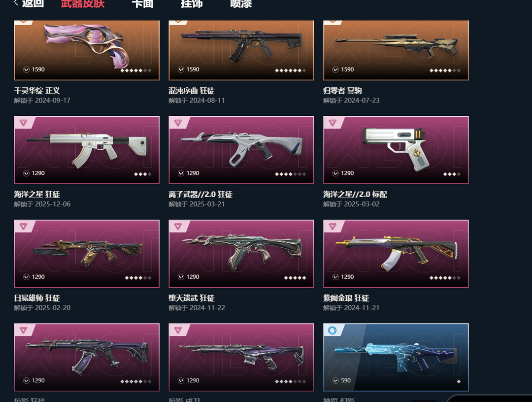Click the 武器皮肤 tab
Screen dimensions: 532x402
[83, 4]
